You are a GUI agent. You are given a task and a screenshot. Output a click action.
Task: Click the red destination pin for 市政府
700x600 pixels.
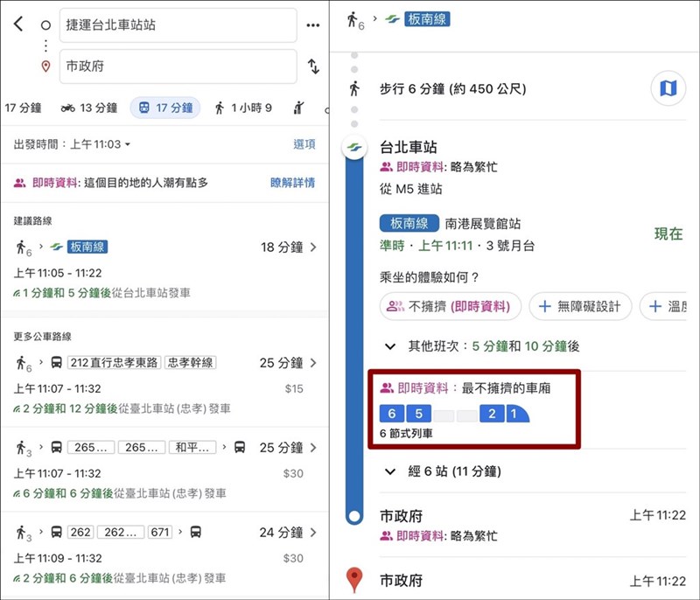click(353, 579)
